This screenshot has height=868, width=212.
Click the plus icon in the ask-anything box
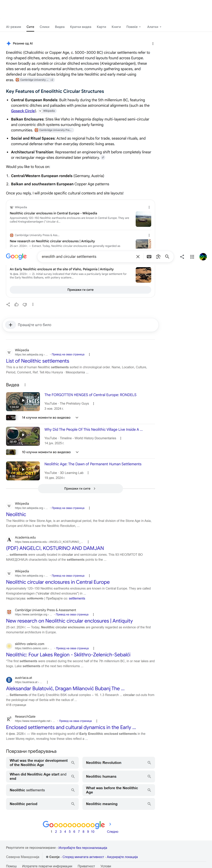tap(10, 325)
